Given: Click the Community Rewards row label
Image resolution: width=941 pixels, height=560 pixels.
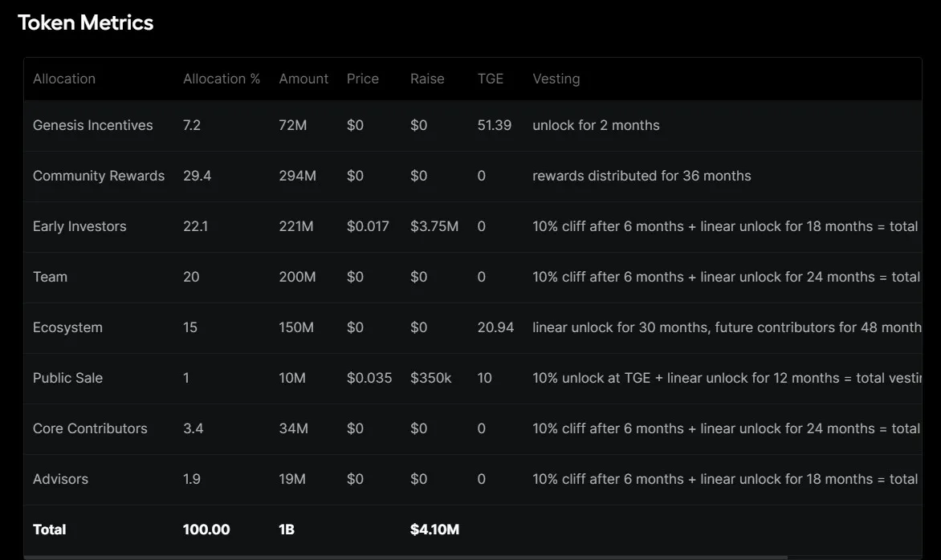Looking at the screenshot, I should pos(98,176).
